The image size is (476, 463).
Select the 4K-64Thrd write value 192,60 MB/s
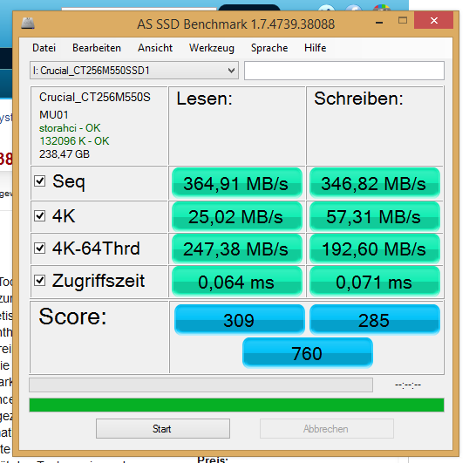click(x=375, y=249)
